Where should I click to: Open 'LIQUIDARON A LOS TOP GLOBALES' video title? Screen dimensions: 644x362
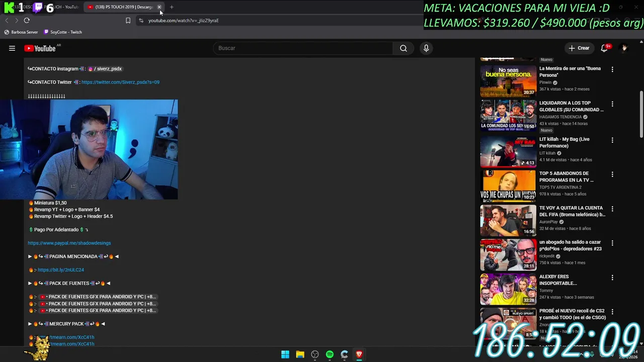pos(572,106)
